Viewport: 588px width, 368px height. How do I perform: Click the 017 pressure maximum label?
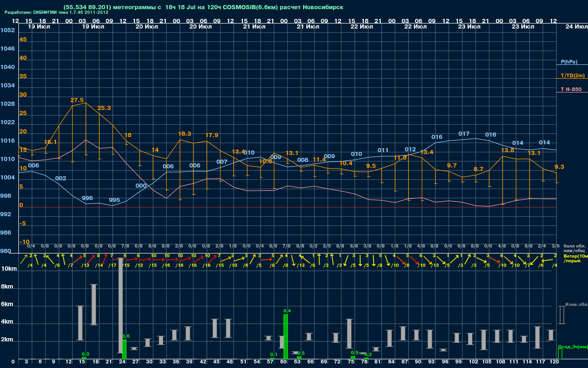[x=464, y=134]
